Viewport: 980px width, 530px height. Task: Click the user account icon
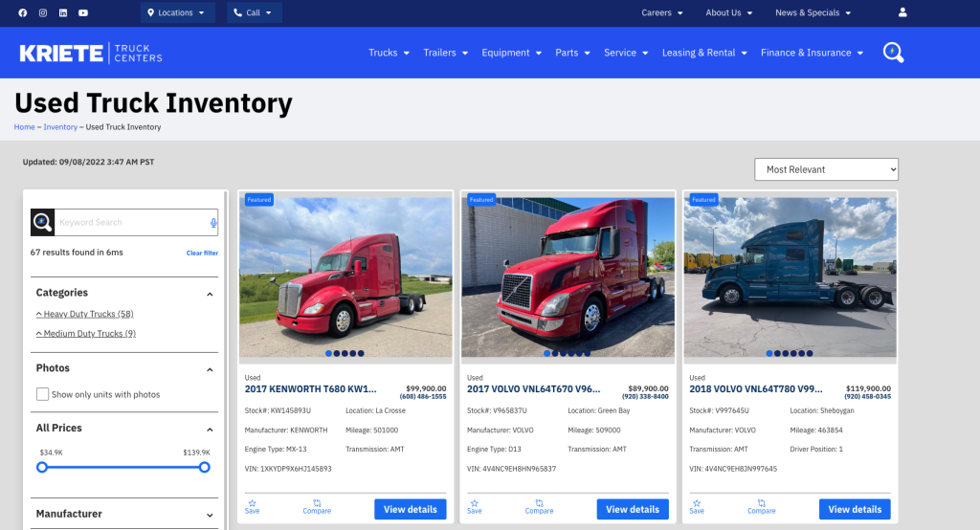click(902, 11)
